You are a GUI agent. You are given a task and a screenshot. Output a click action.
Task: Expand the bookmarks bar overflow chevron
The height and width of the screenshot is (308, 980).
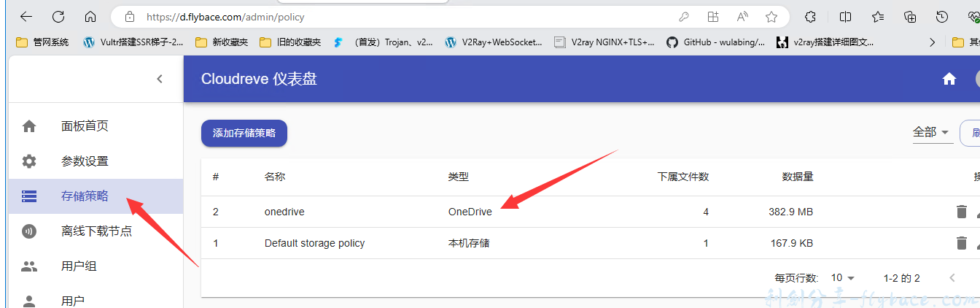point(932,42)
